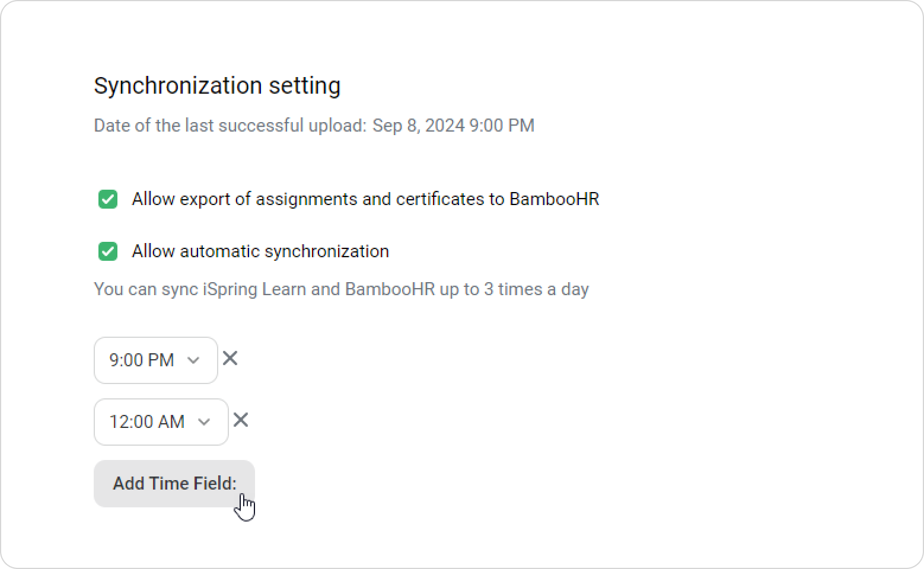Click the word BambooHR in the sync limit hint
This screenshot has width=924, height=569.
point(390,289)
